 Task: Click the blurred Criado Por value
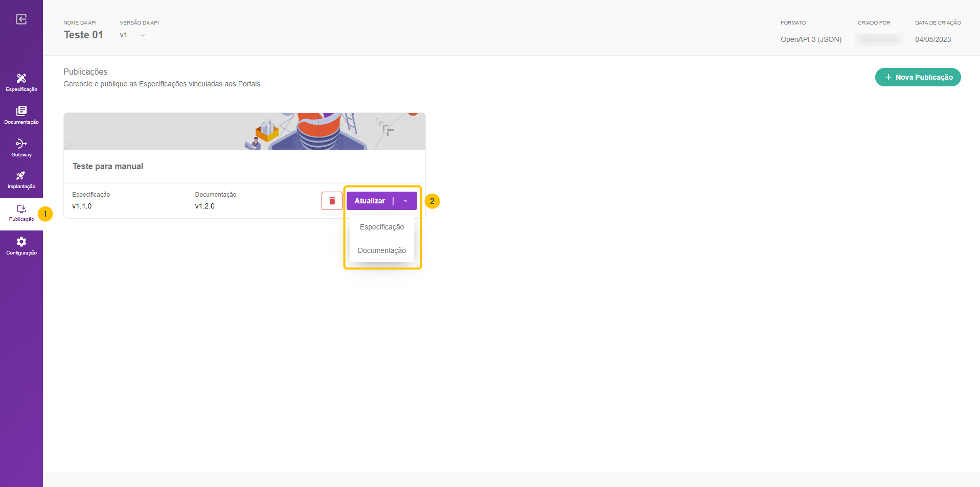(x=878, y=39)
